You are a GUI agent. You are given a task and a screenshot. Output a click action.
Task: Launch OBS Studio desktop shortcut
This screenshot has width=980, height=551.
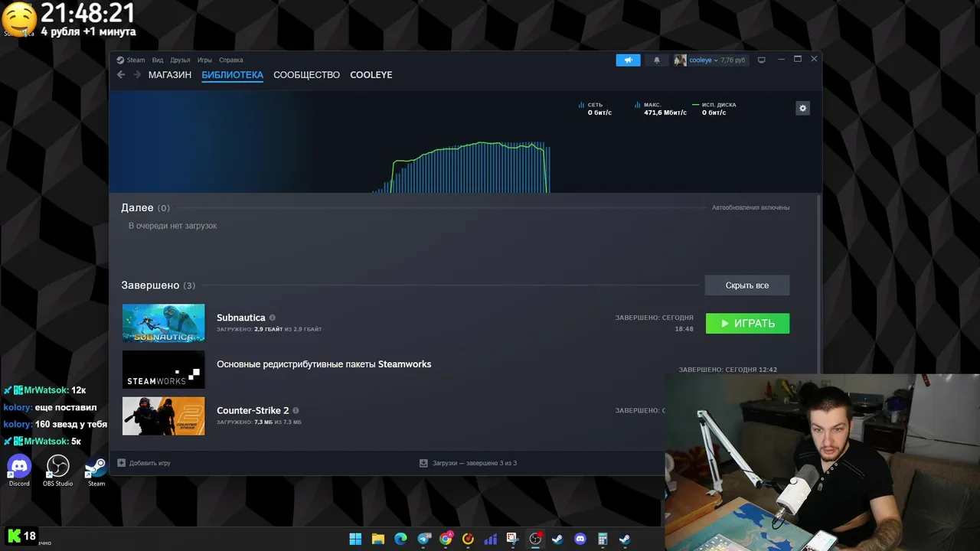[x=58, y=470]
